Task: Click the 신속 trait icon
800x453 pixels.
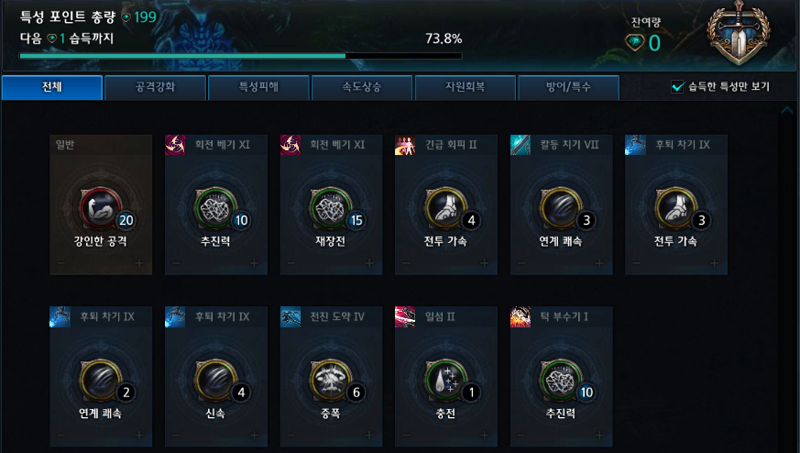Action: tap(215, 380)
